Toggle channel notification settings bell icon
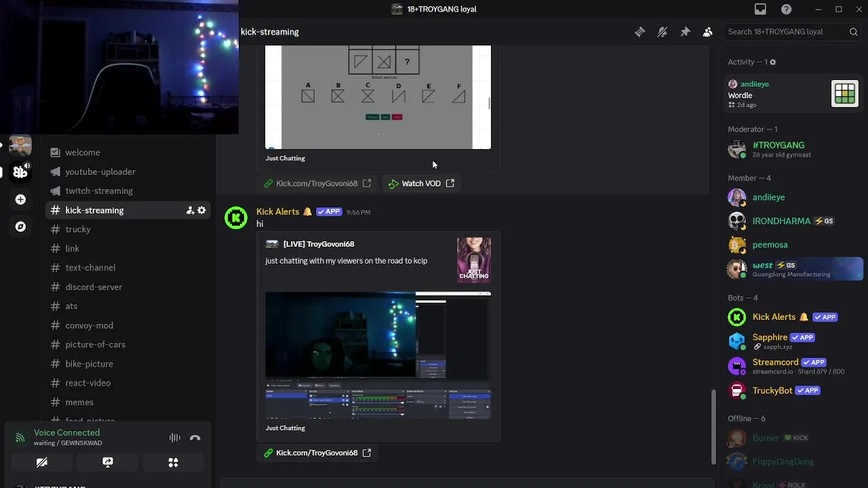 663,32
